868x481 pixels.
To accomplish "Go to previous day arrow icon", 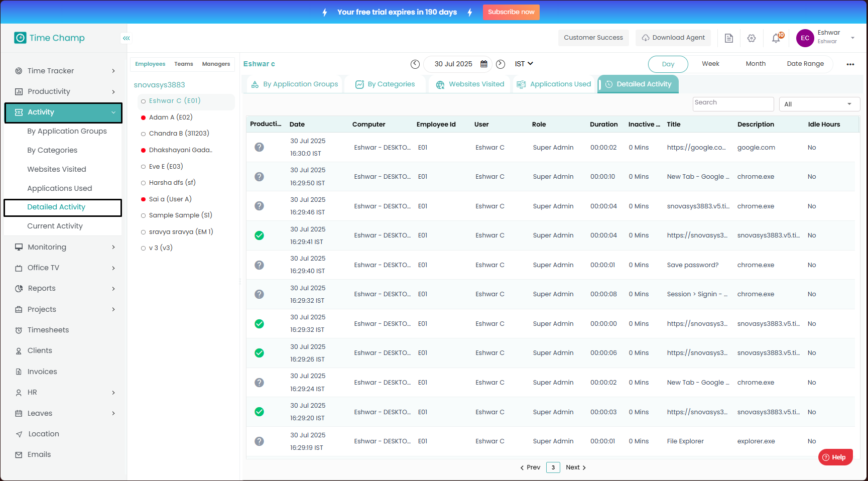I will point(415,64).
